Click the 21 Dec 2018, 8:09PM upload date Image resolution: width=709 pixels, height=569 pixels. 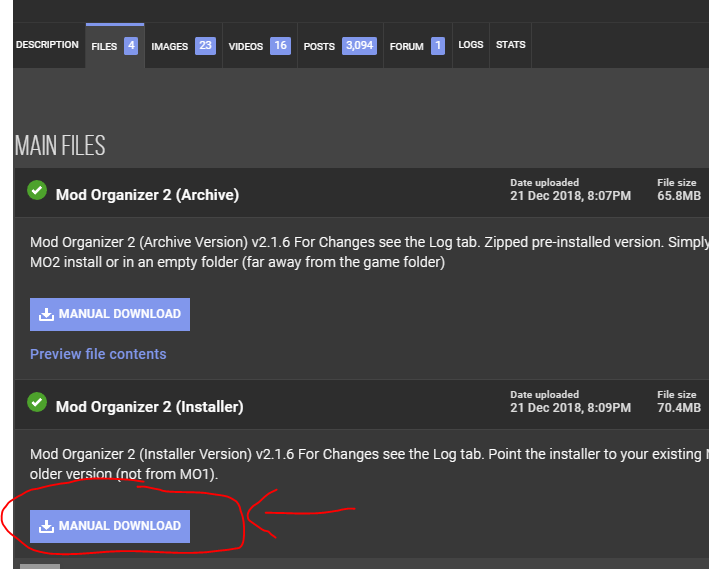pos(571,408)
